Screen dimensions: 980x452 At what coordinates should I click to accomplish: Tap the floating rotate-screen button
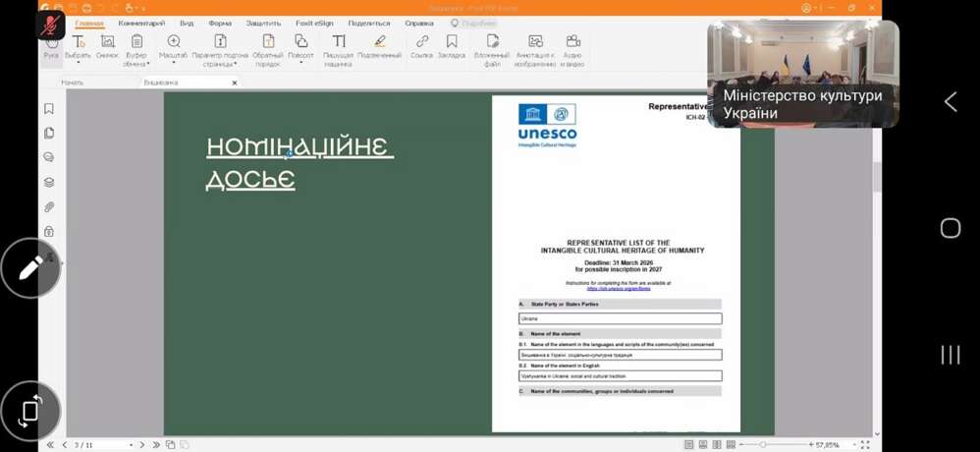click(x=30, y=412)
